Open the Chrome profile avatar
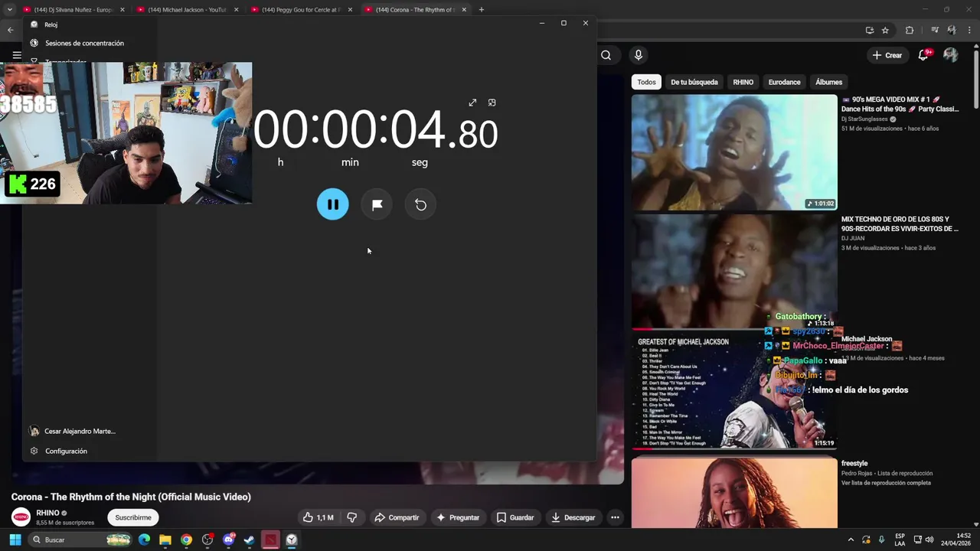This screenshot has height=551, width=980. tap(952, 30)
